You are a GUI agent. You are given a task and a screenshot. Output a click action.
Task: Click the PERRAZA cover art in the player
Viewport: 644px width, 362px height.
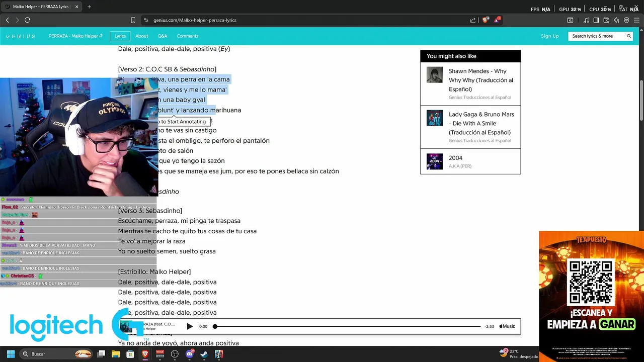pyautogui.click(x=126, y=326)
